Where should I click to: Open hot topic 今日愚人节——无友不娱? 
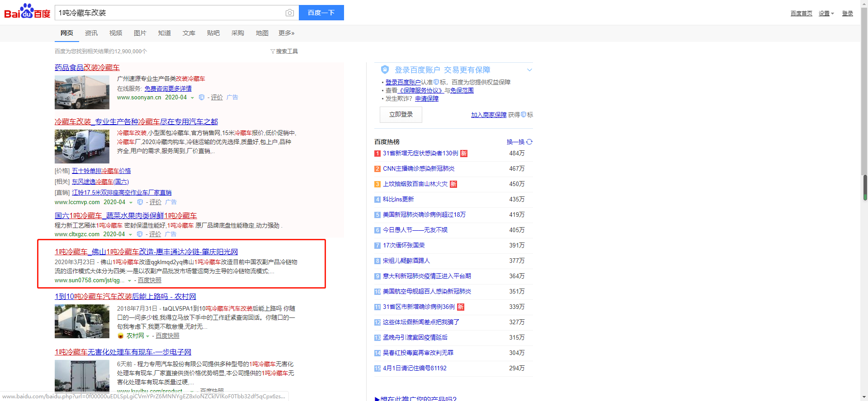pos(415,230)
